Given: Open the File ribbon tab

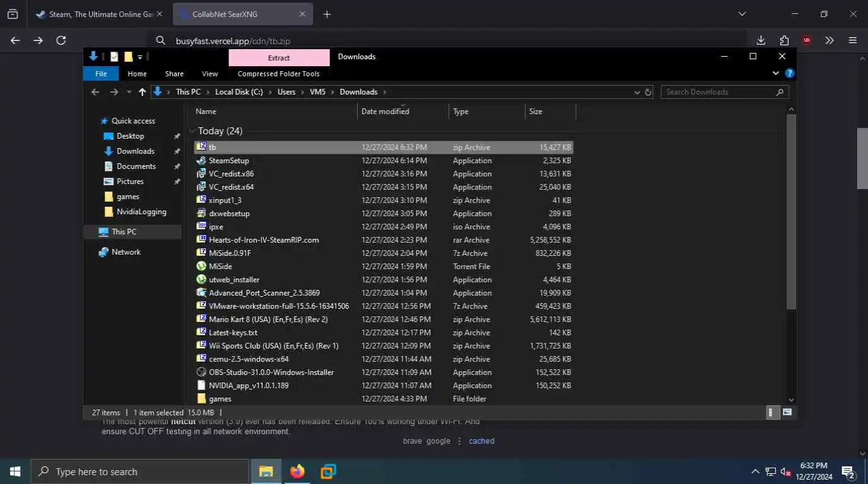Looking at the screenshot, I should (x=101, y=74).
